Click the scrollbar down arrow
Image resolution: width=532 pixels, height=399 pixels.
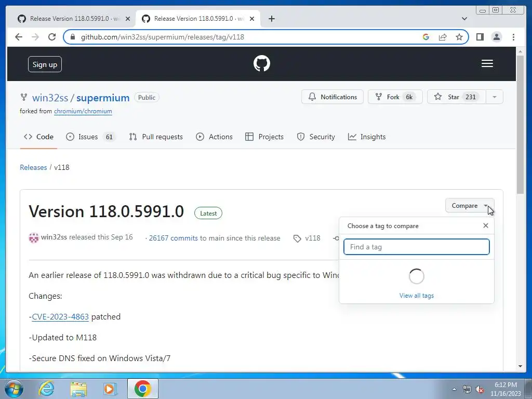pos(520,366)
